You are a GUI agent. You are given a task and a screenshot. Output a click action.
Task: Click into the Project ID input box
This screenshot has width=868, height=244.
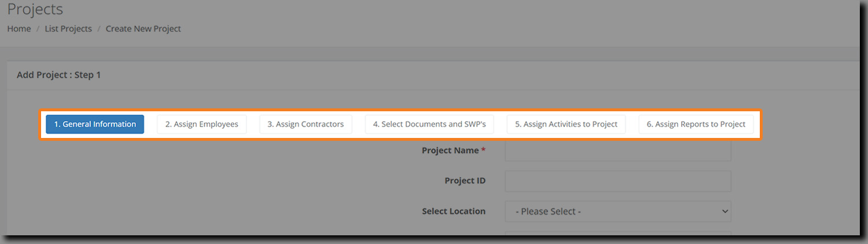click(617, 181)
